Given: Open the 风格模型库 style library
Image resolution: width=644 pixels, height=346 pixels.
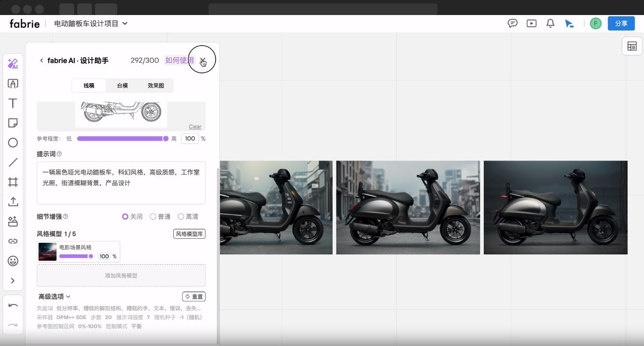Looking at the screenshot, I should [189, 234].
